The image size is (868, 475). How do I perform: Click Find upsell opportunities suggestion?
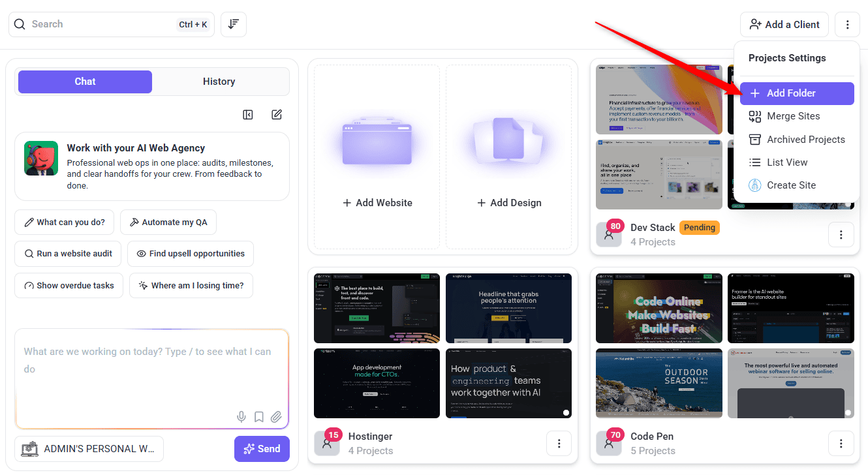coord(191,254)
